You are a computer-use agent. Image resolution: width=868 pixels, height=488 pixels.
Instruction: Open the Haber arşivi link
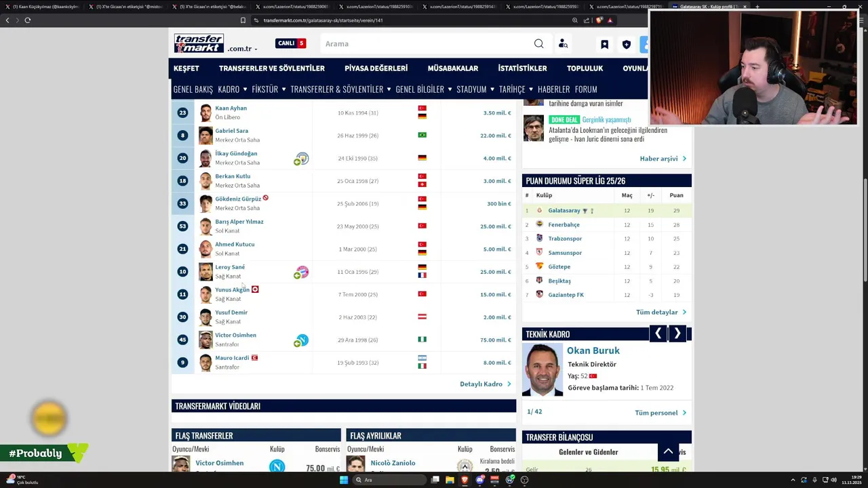[x=663, y=159]
